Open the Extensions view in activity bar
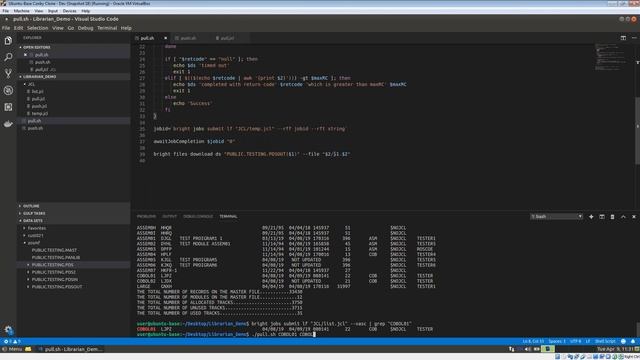Screen dimensions: 640x360 (8, 107)
